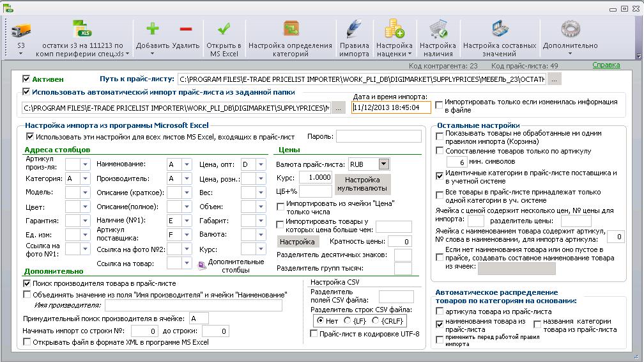Open the Справка help link
This screenshot has width=644, height=362.
pos(606,65)
